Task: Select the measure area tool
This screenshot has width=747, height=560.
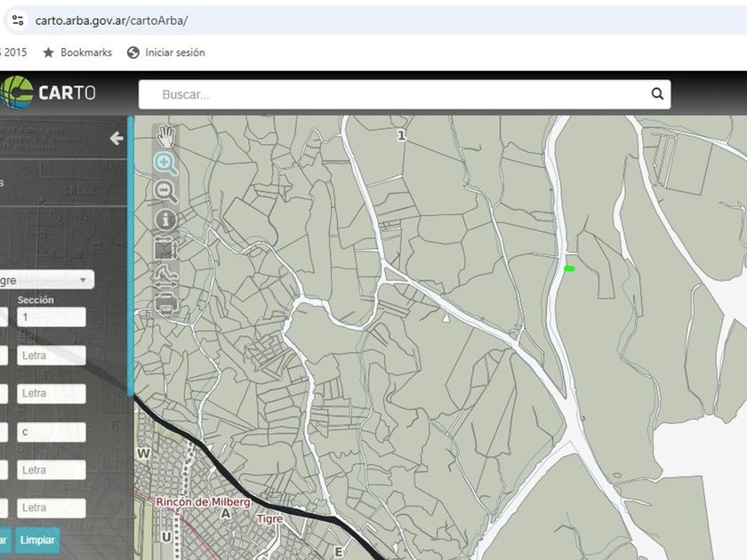Action: (x=165, y=248)
